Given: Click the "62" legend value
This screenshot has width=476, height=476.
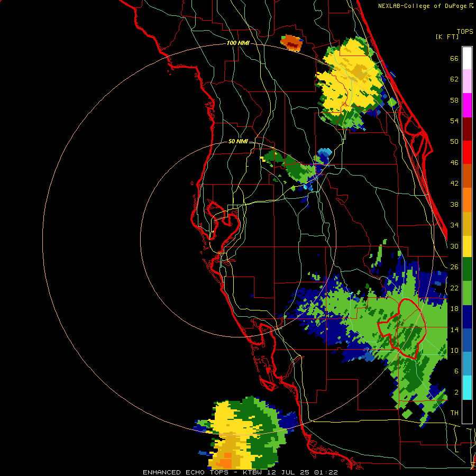Looking at the screenshot, I should pos(454,79).
